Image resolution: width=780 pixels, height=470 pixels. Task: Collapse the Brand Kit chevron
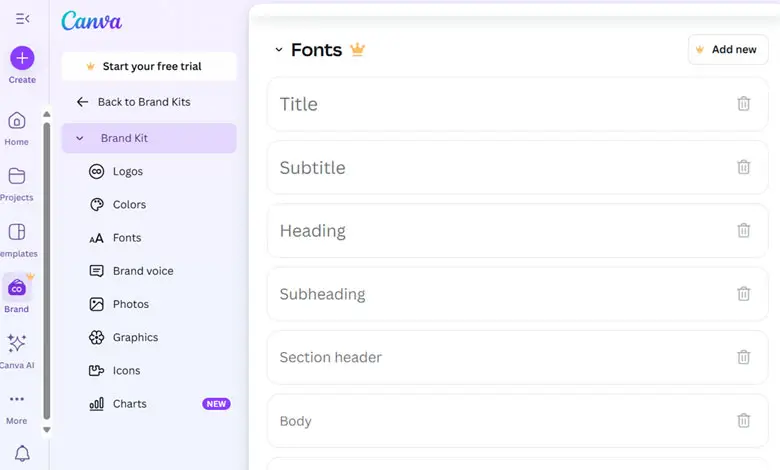point(80,138)
